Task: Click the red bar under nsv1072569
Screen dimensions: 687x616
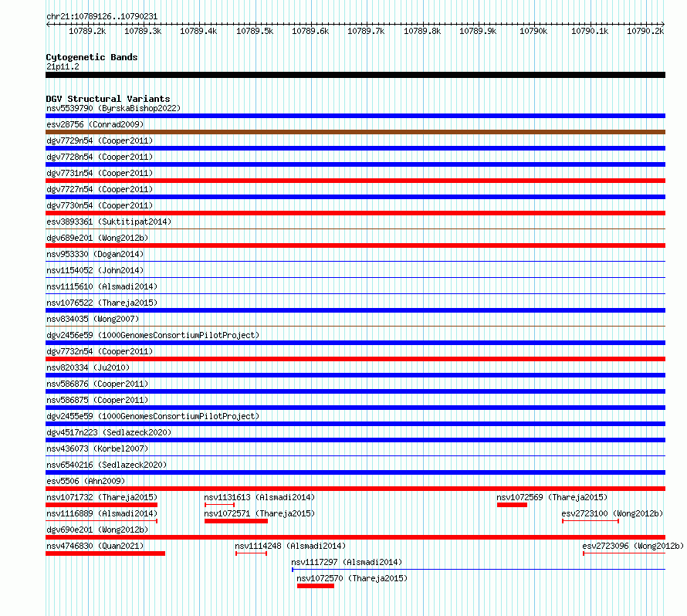Action: pyautogui.click(x=513, y=505)
